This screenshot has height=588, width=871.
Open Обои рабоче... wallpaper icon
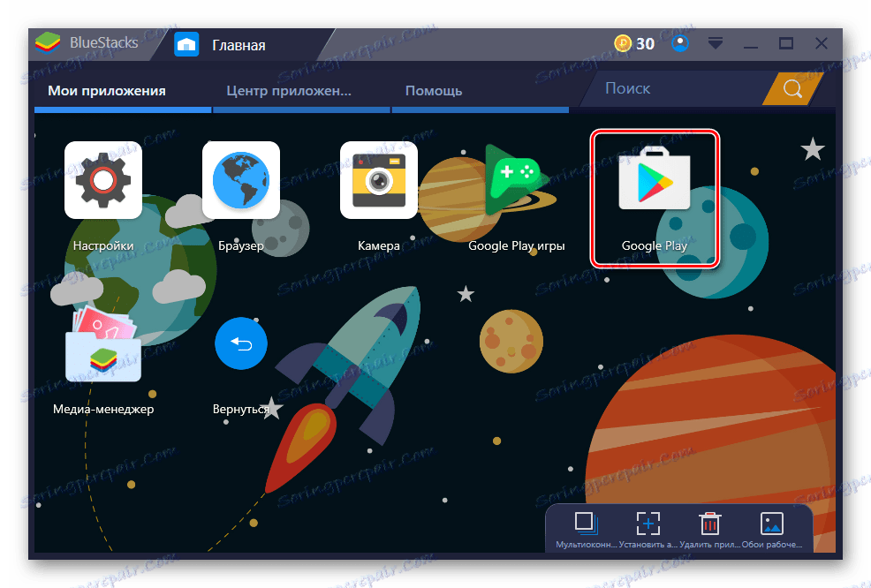click(771, 524)
